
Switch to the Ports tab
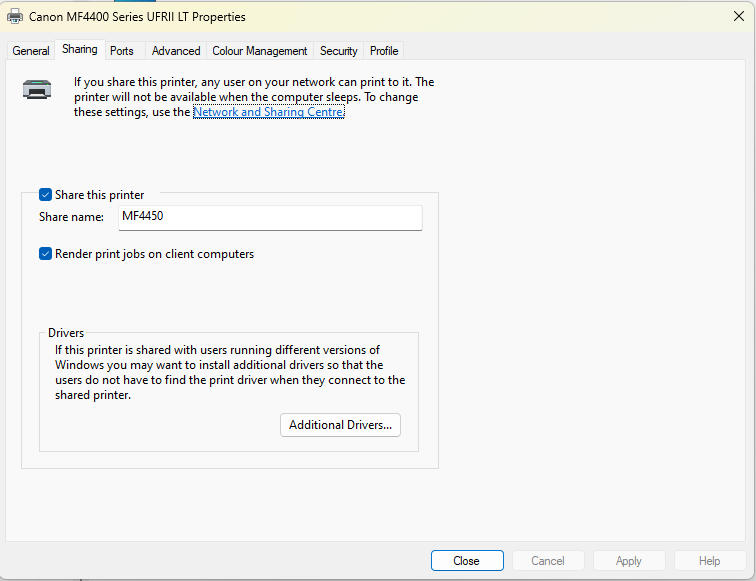[122, 51]
